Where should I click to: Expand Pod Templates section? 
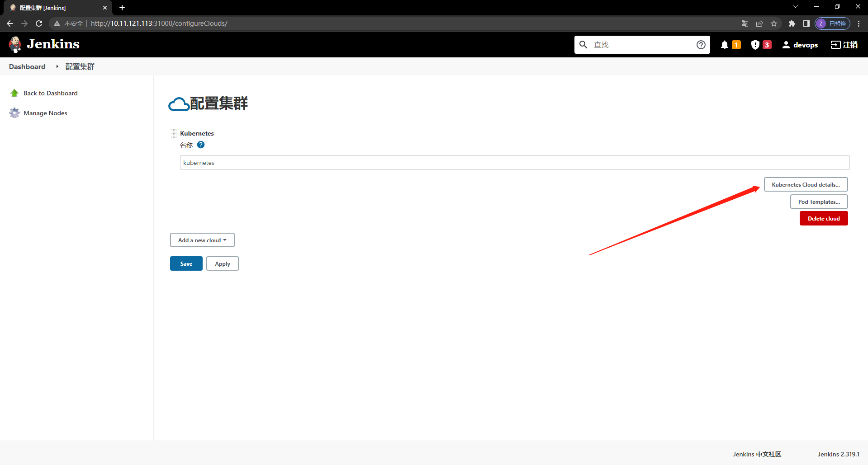tap(819, 202)
